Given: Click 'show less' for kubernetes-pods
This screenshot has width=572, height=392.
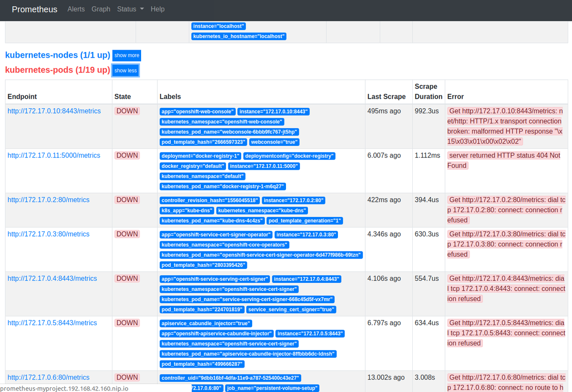Looking at the screenshot, I should (x=125, y=71).
